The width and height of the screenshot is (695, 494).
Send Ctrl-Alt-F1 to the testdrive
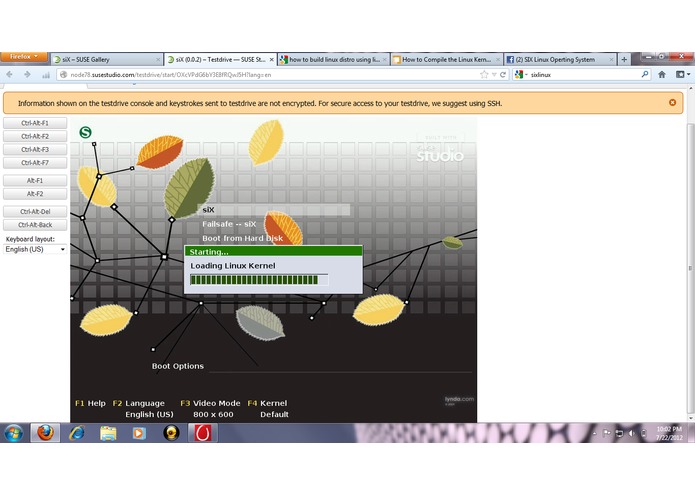coord(35,123)
